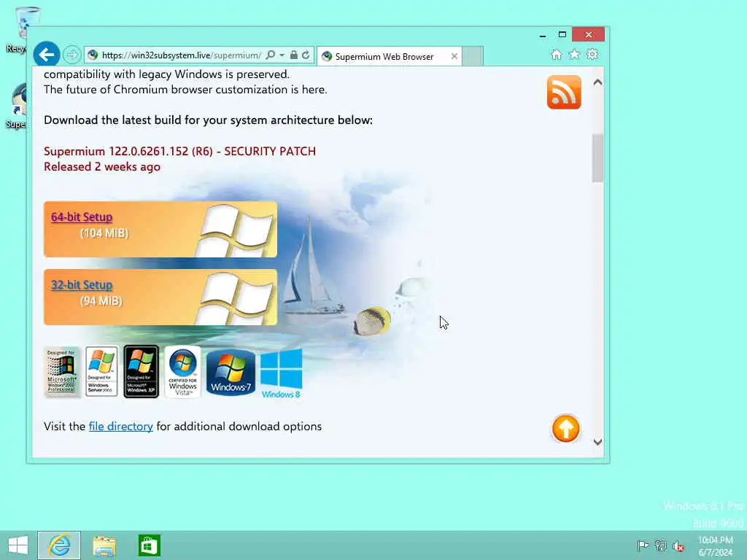Click the security lock icon
This screenshot has width=747, height=560.
(x=294, y=55)
